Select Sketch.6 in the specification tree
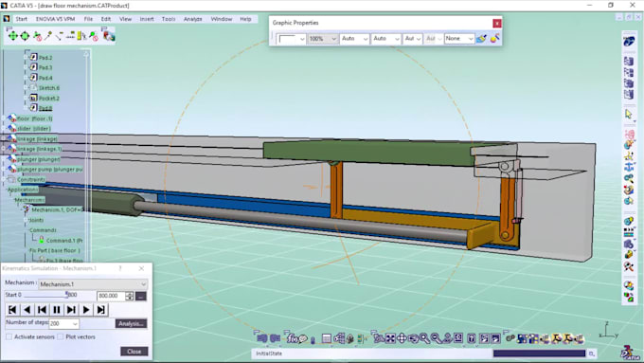The width and height of the screenshot is (644, 363). coord(49,88)
